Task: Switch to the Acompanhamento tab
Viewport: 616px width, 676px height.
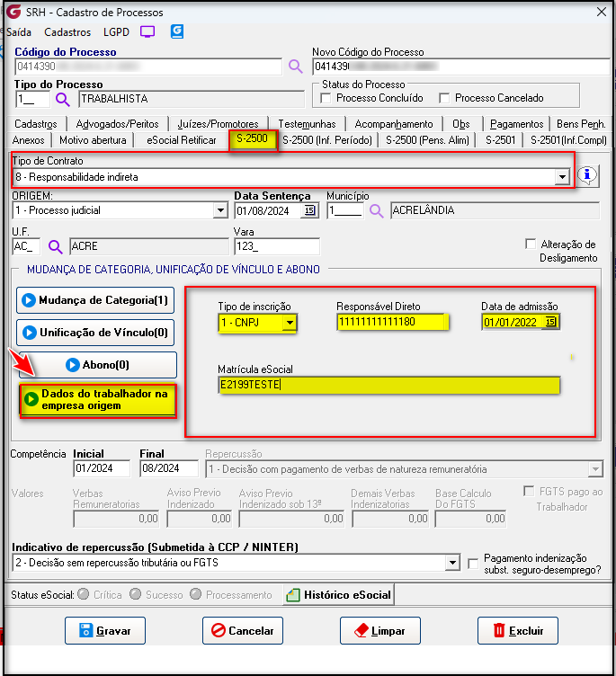Action: pos(394,124)
